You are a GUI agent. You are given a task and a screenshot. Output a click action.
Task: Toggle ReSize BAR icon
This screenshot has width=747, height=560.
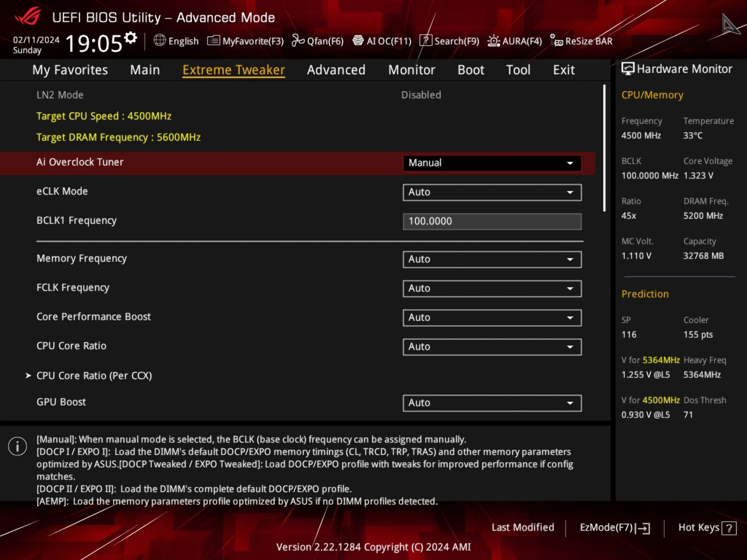pyautogui.click(x=556, y=40)
